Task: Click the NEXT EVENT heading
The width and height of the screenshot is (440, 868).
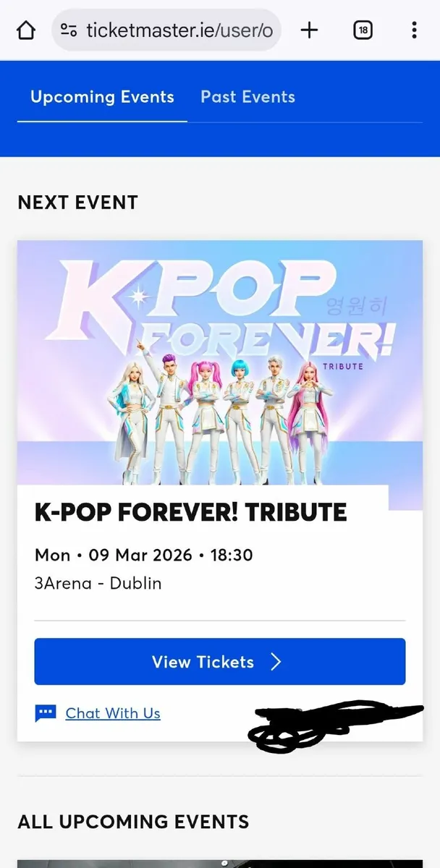Action: [x=77, y=203]
